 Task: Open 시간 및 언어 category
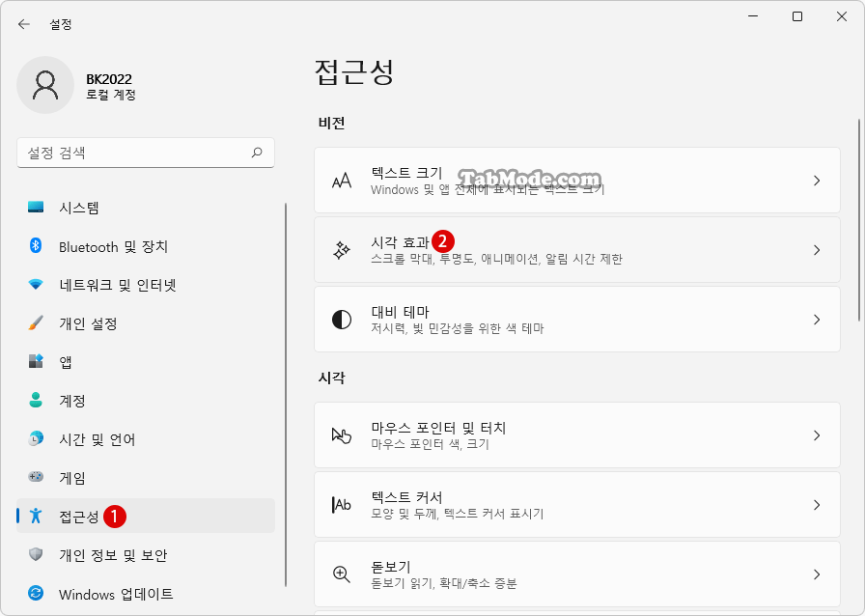tap(146, 439)
